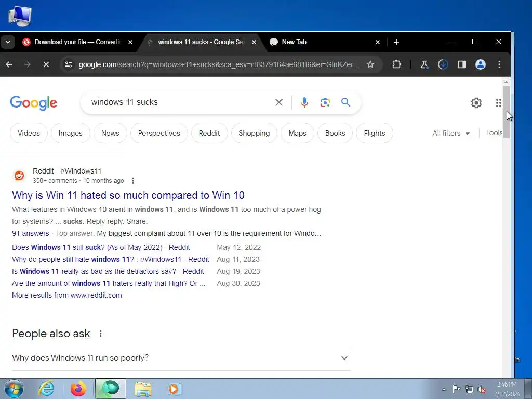Close the Download your file tab
This screenshot has height=399, width=532.
130,42
